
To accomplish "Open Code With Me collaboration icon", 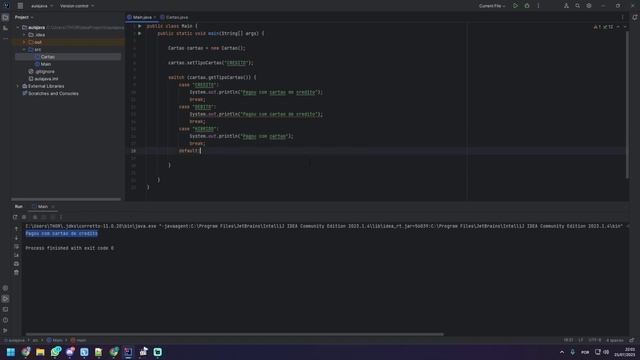I will point(566,6).
